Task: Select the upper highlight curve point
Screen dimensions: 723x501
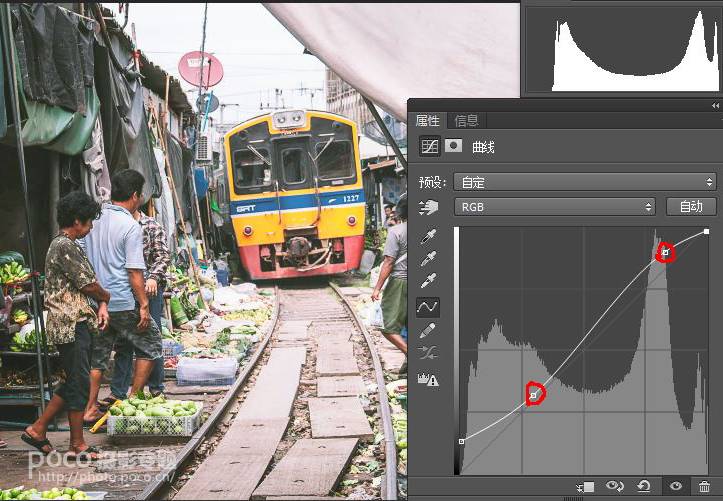Action: pos(665,252)
